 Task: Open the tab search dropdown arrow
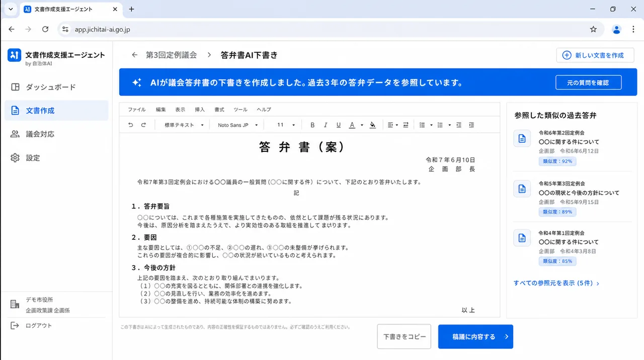[x=11, y=9]
